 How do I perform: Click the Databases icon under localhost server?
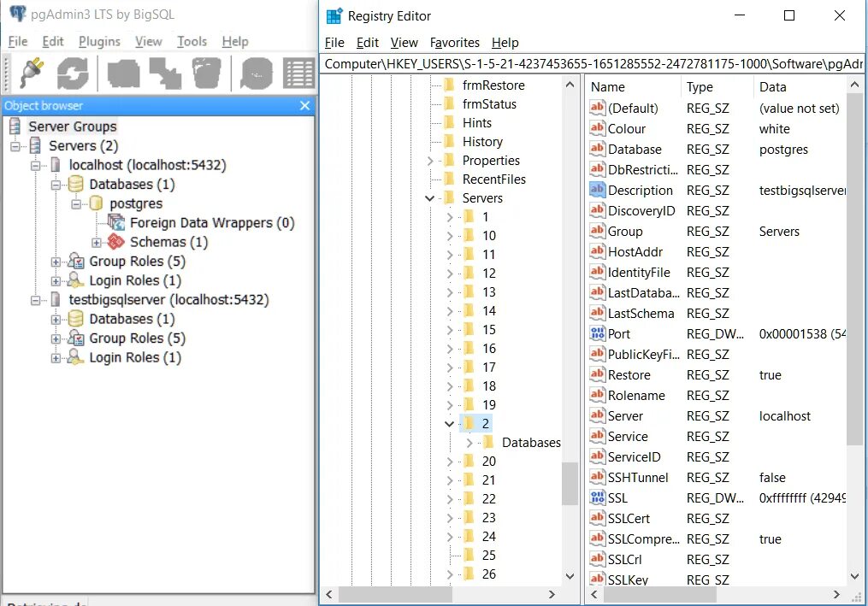(76, 185)
